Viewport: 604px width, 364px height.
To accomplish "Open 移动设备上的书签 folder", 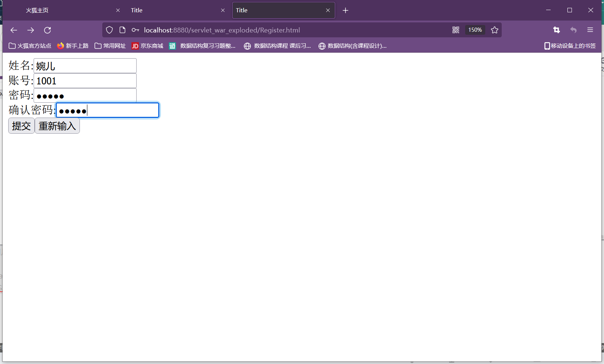I will pos(570,46).
